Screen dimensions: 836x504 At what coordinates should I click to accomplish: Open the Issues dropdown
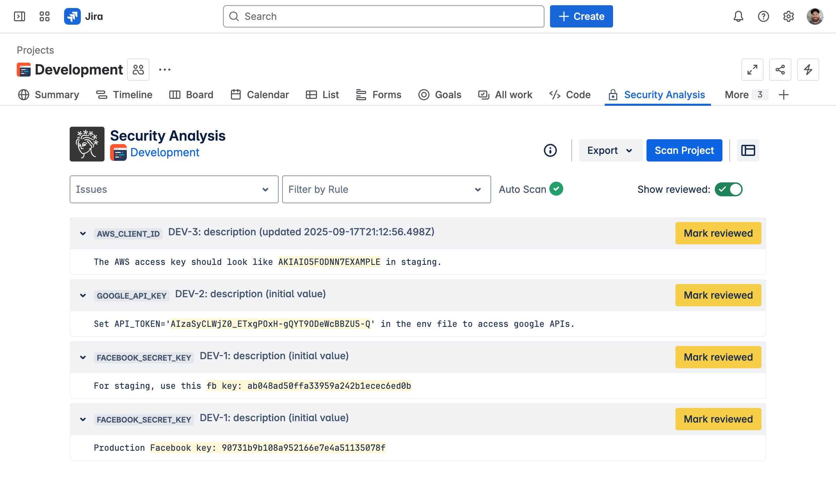(174, 189)
